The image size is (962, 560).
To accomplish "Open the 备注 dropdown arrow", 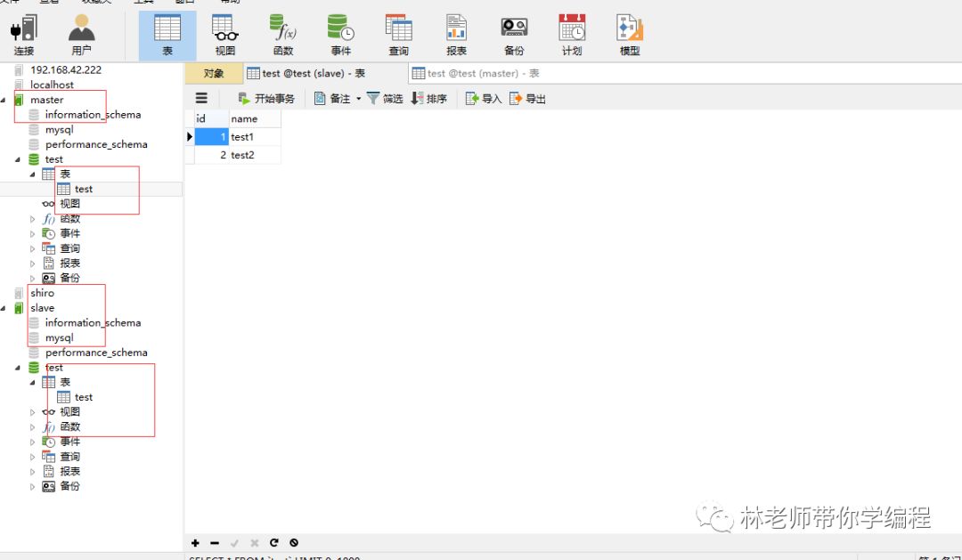I will point(359,99).
